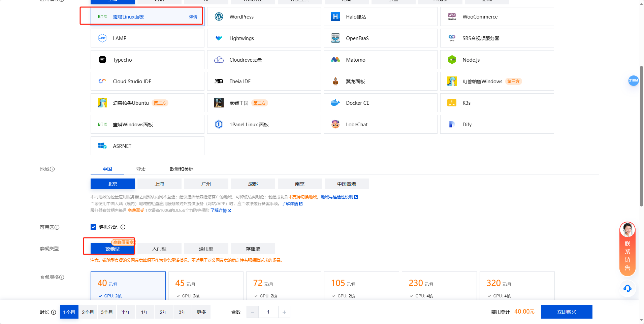
Task: Click the info icon beside 随机分配
Action: 123,227
